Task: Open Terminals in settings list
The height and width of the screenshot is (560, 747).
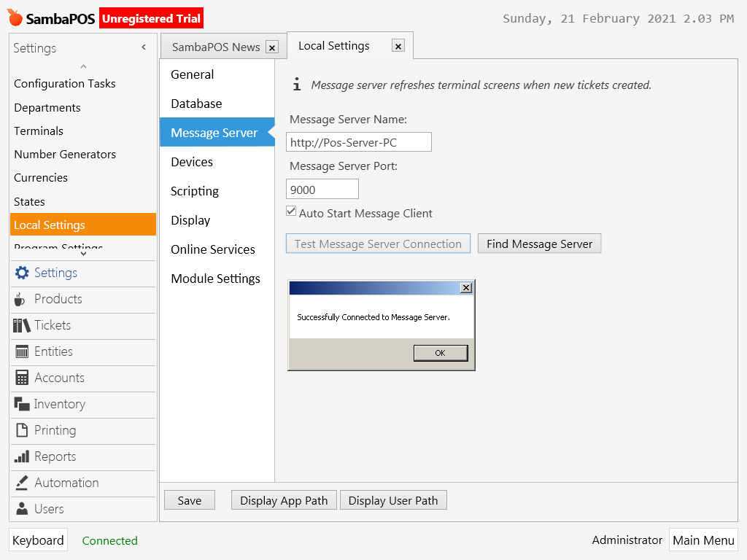Action: 83,131
